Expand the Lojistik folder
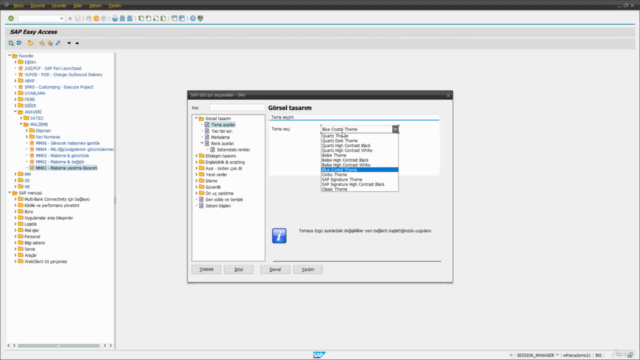Image resolution: width=640 pixels, height=360 pixels. (16, 224)
